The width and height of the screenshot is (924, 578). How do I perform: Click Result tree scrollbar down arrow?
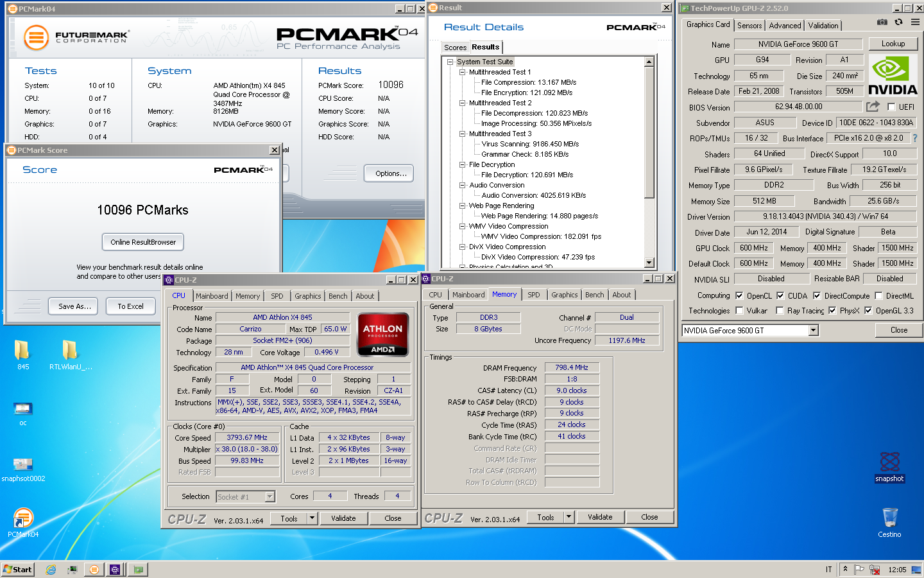coord(649,262)
